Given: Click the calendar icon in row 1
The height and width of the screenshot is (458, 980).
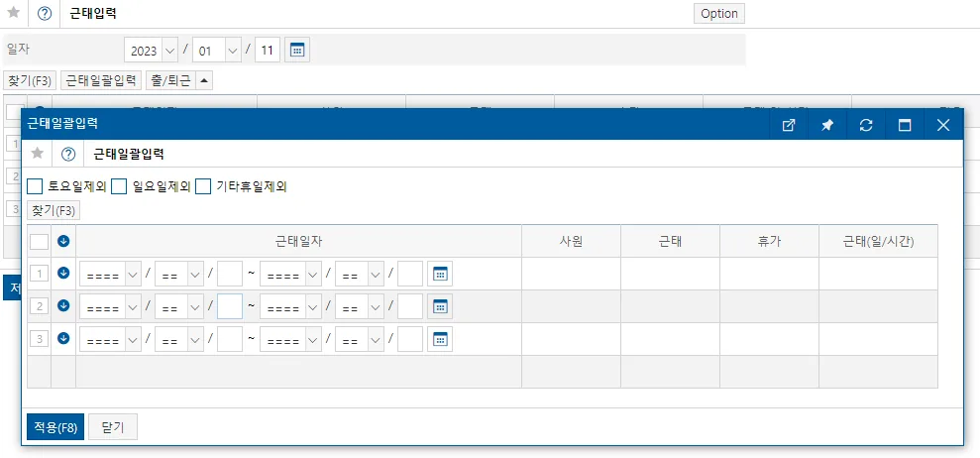Looking at the screenshot, I should click(x=440, y=274).
